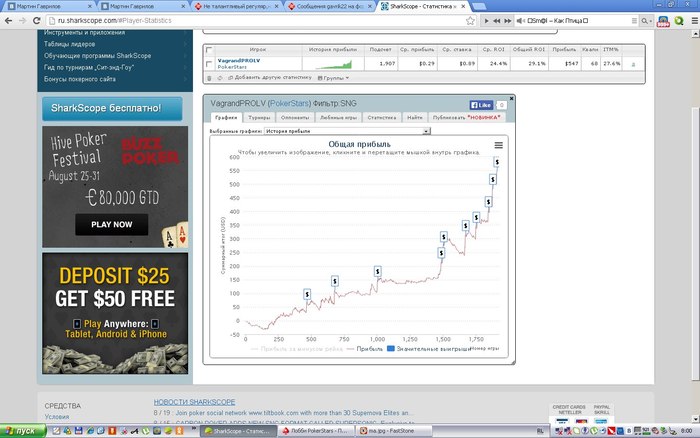Play music in the browser player extension

(486, 21)
